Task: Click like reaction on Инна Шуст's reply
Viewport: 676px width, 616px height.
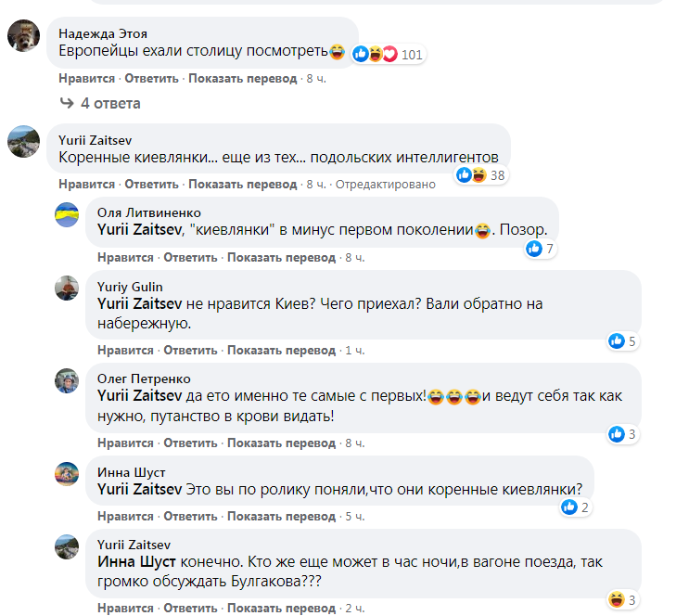Action: [x=569, y=507]
